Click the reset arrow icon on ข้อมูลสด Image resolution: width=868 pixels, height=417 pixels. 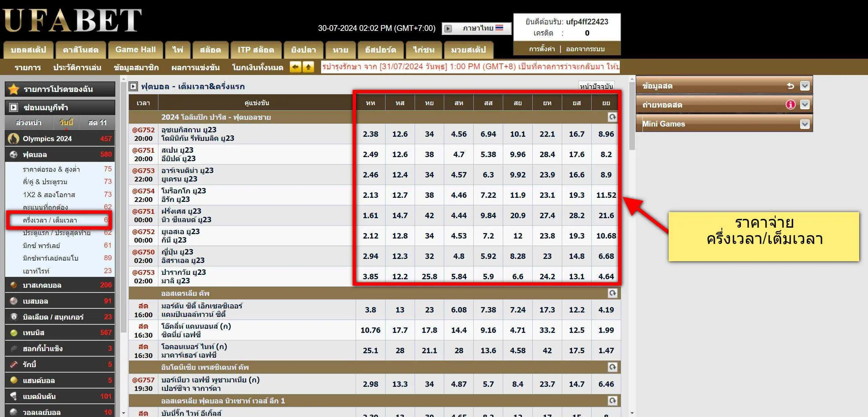click(790, 86)
